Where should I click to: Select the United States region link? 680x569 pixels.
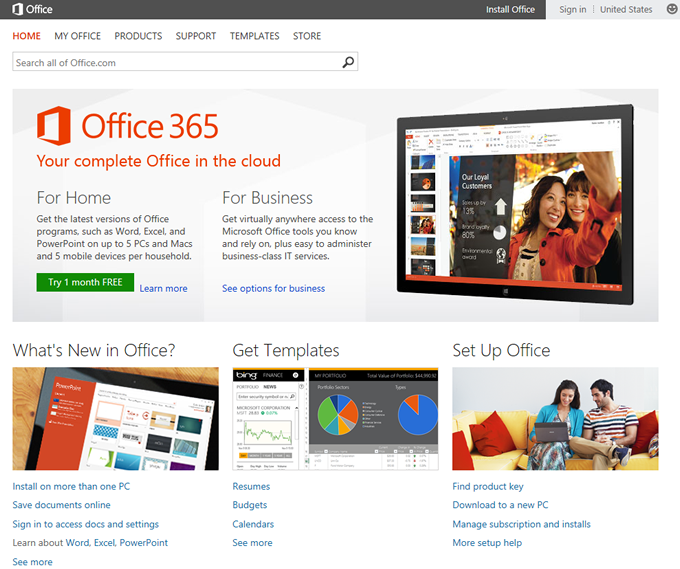(626, 10)
